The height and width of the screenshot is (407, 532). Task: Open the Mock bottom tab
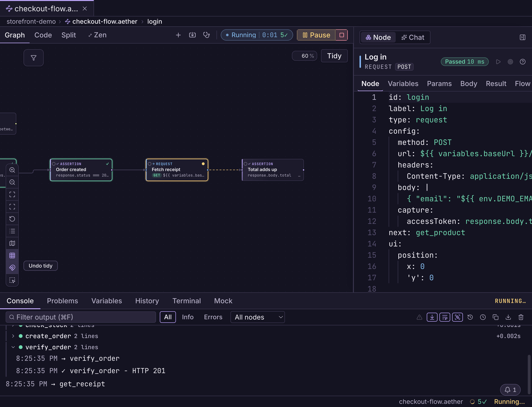pos(223,301)
